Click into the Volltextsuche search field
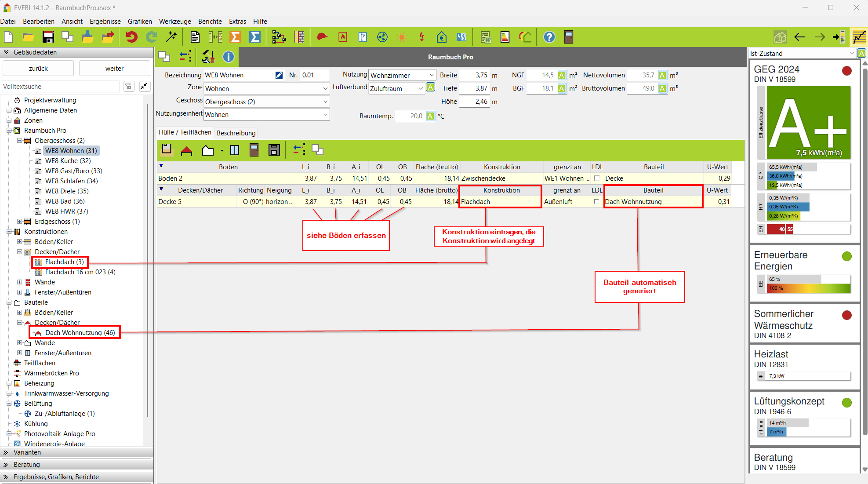Viewport: 868px width, 484px height. pyautogui.click(x=60, y=87)
